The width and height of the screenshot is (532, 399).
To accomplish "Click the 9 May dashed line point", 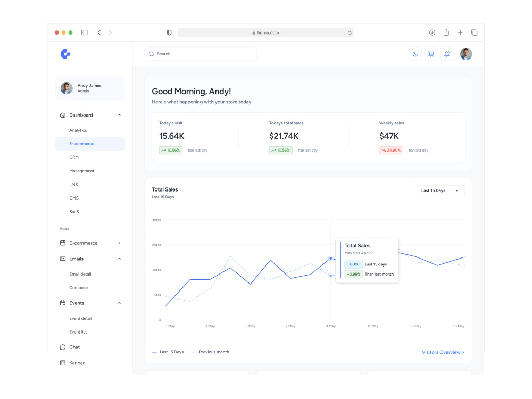I will coord(330,276).
